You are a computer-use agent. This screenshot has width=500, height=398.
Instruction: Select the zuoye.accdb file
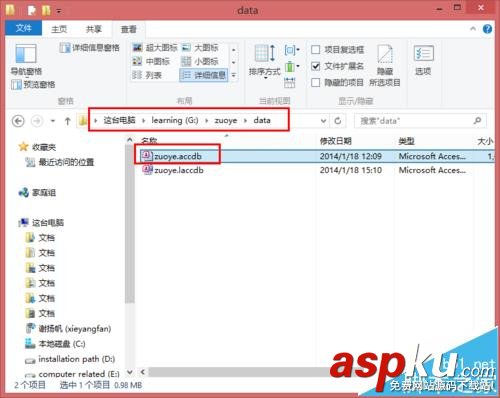tap(178, 156)
